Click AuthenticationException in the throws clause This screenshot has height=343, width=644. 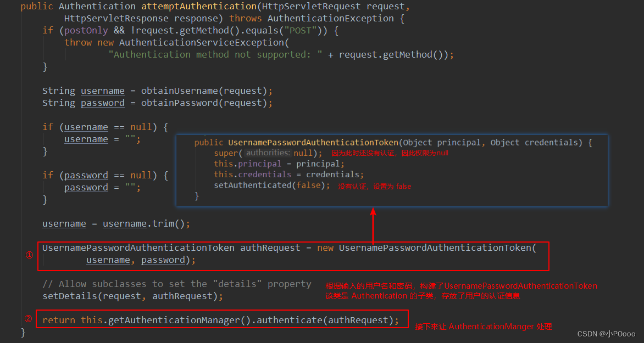pyautogui.click(x=331, y=19)
